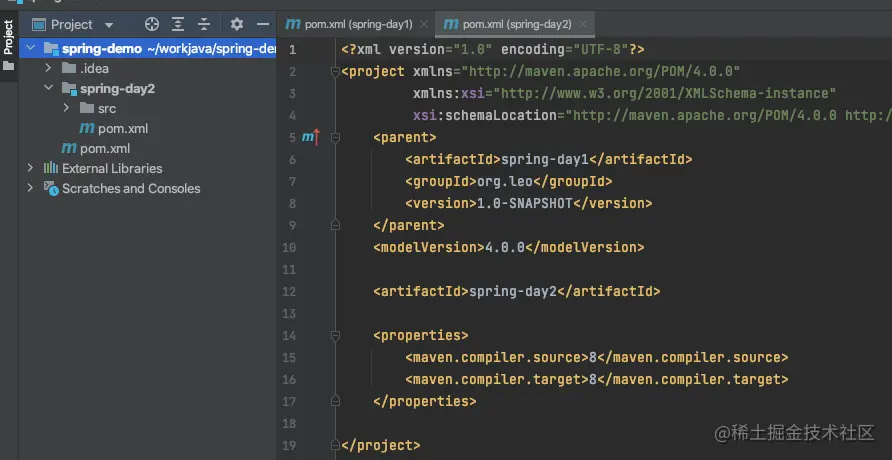Click the Maven parent gutter icon on line 5
Screen dimensions: 892x460
pos(311,137)
